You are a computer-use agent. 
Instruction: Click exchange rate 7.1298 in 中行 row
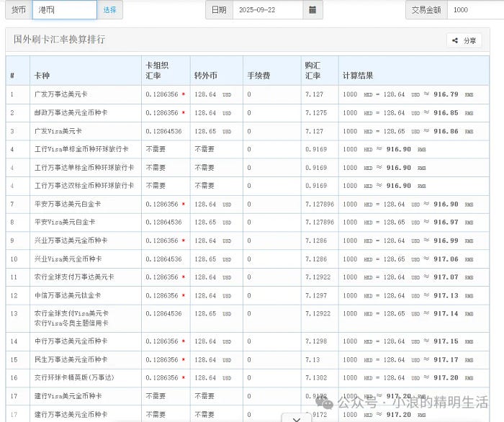coord(316,341)
